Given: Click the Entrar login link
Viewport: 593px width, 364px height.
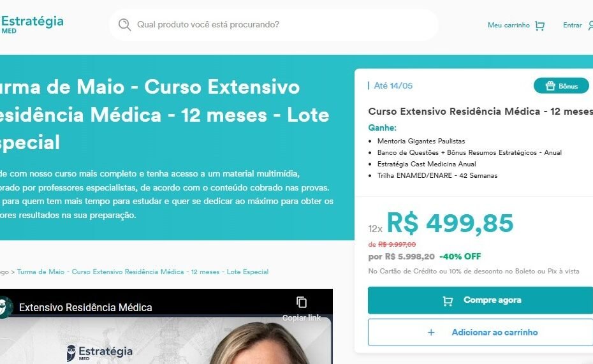Looking at the screenshot, I should pyautogui.click(x=572, y=25).
